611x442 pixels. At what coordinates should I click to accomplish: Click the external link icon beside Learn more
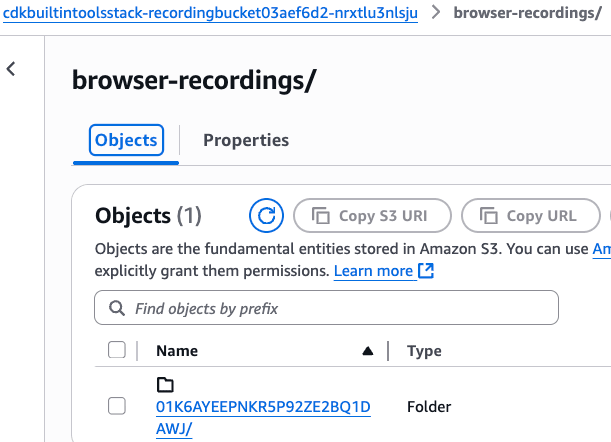tap(426, 271)
